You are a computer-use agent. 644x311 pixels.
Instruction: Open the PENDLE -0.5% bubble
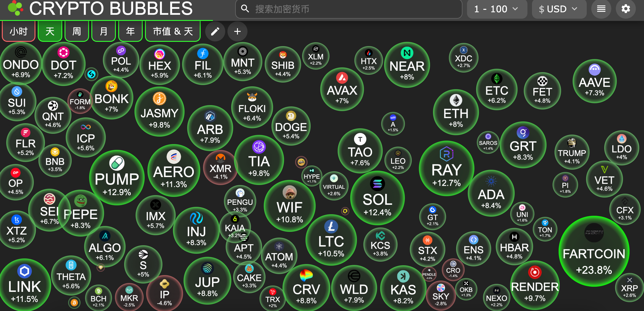click(x=429, y=274)
